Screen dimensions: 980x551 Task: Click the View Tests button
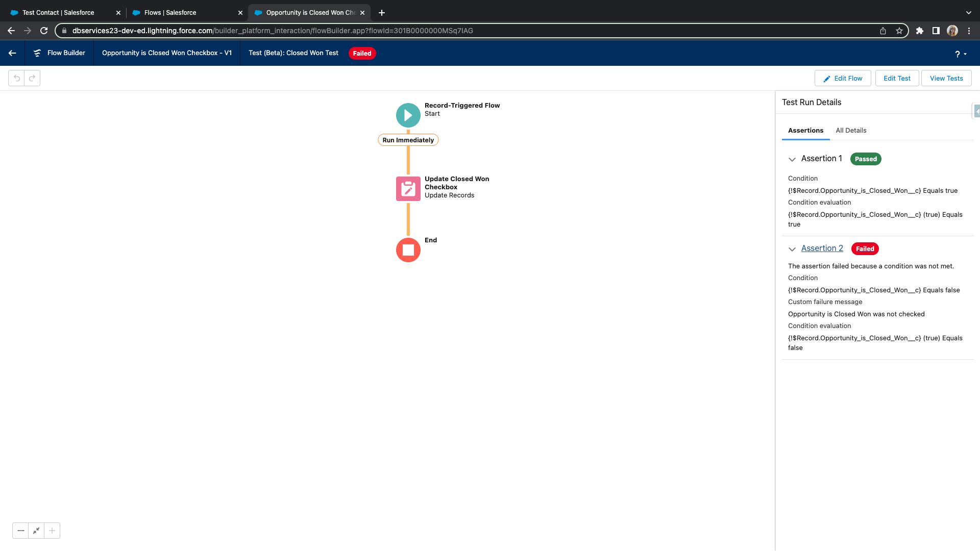(x=946, y=78)
